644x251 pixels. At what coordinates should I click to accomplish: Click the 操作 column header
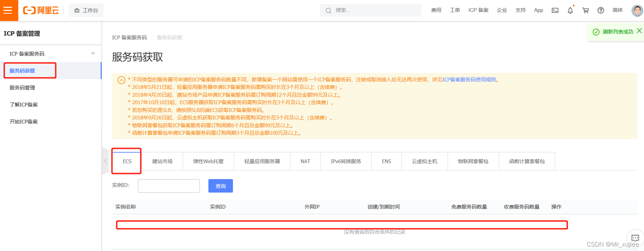[556, 207]
